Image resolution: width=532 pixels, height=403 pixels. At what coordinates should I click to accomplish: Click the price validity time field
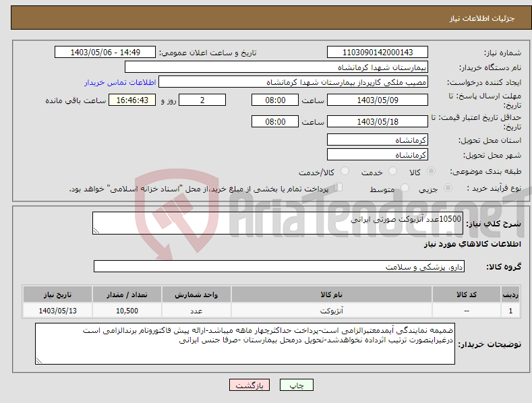click(x=275, y=121)
